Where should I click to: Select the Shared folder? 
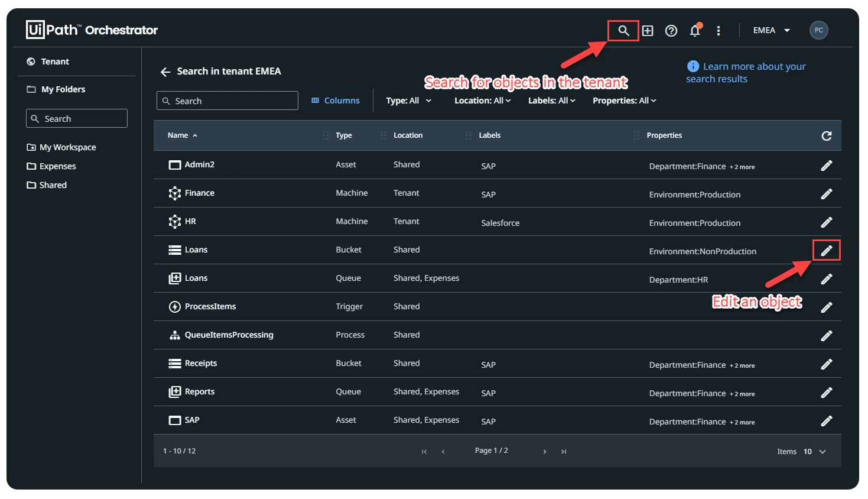pyautogui.click(x=47, y=185)
